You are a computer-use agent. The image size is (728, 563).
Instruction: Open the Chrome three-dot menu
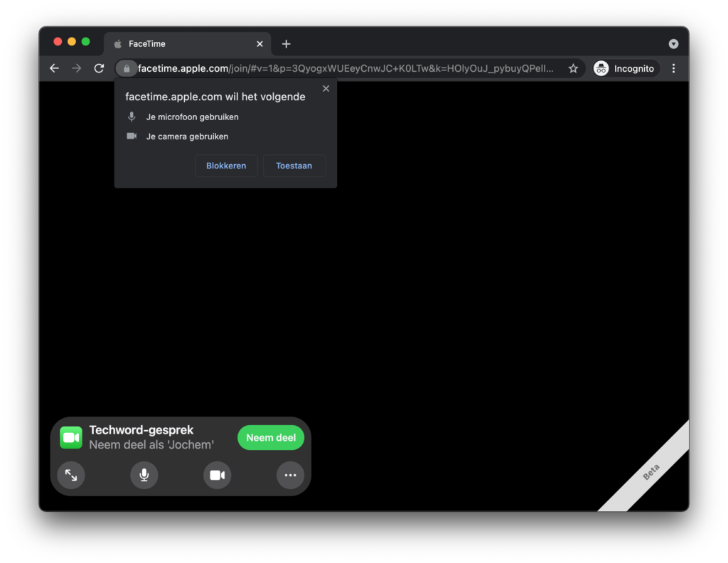click(674, 69)
